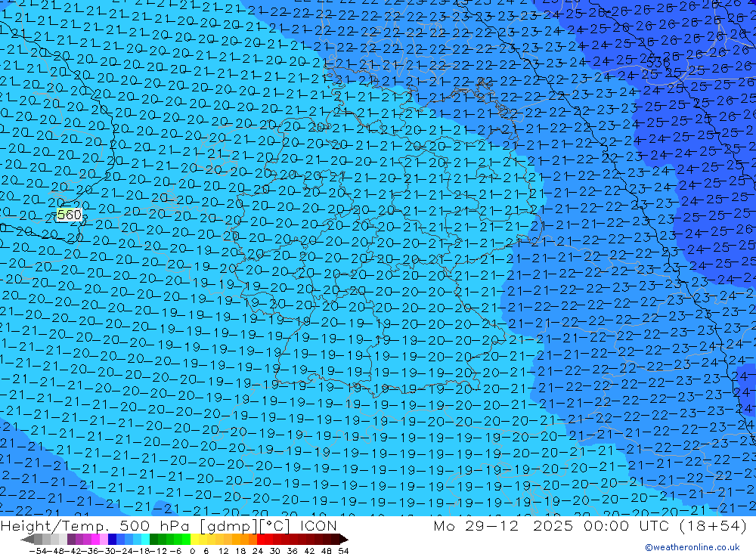Click the dark green swatch above -12 on the legend

point(153,539)
